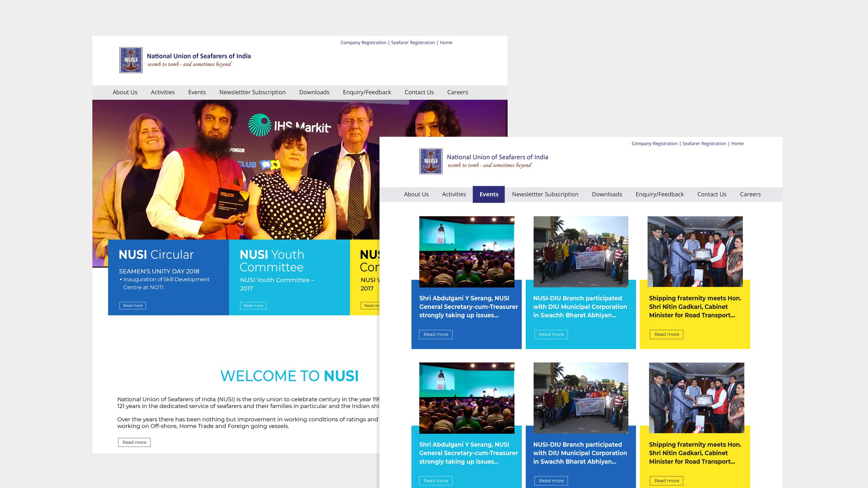This screenshot has width=868, height=488.
Task: Click Home link atop Events page
Action: point(737,144)
